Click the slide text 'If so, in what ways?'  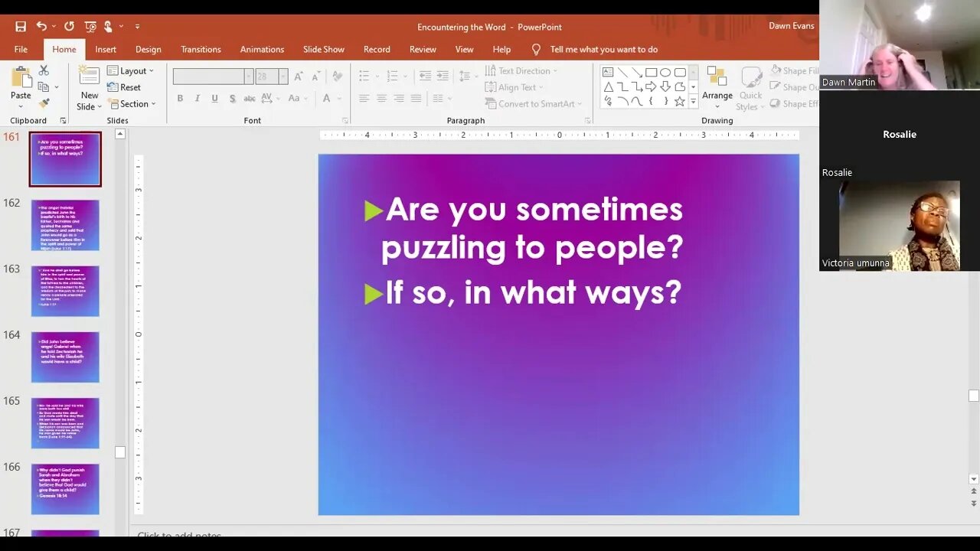point(534,293)
